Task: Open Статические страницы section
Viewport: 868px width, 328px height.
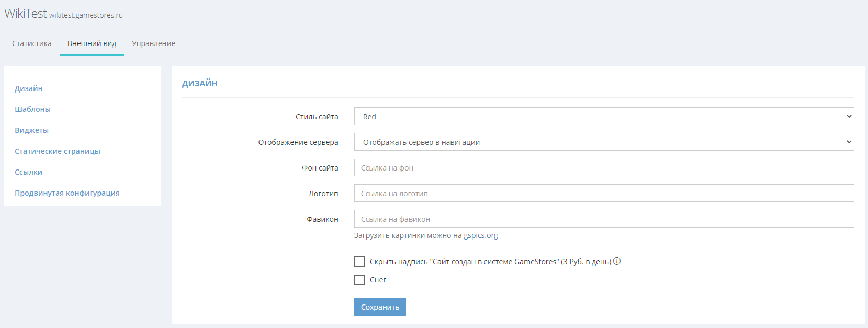Action: (x=58, y=151)
